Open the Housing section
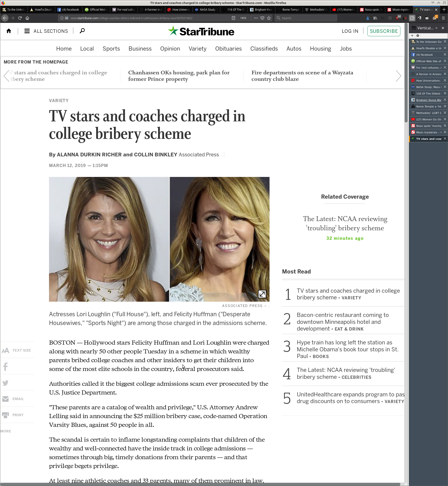 pos(320,49)
